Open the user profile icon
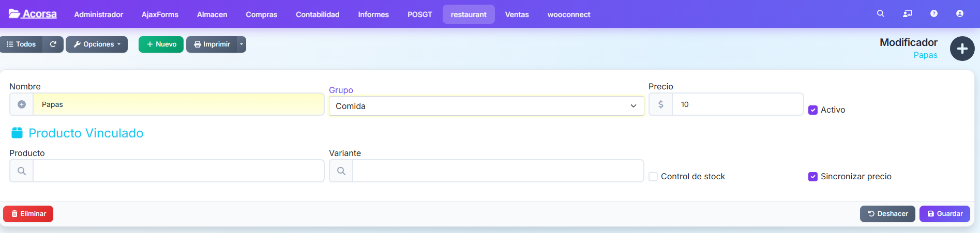The image size is (980, 233). (x=959, y=14)
